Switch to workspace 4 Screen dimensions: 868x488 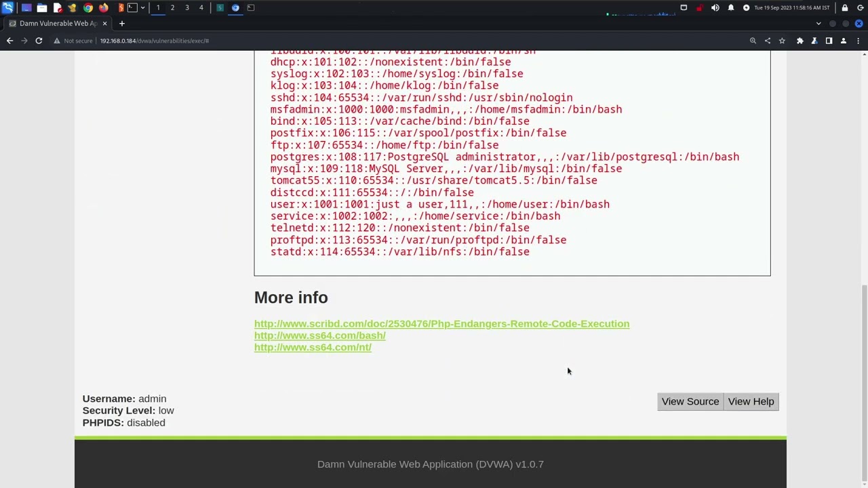point(201,7)
